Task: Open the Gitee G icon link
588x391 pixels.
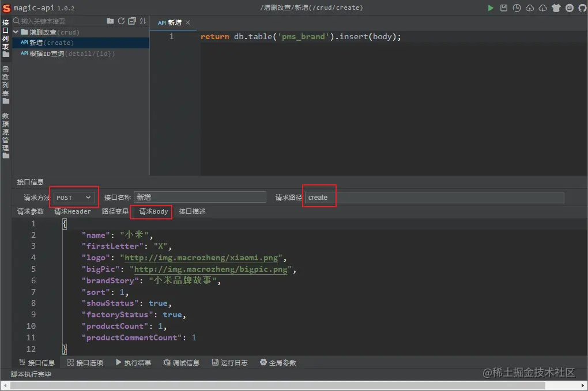Action: point(569,8)
